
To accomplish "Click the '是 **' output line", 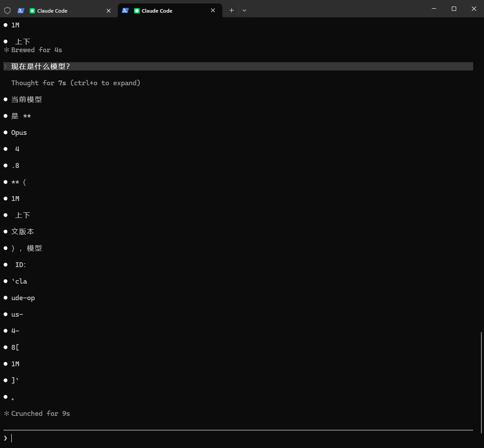I will (21, 116).
